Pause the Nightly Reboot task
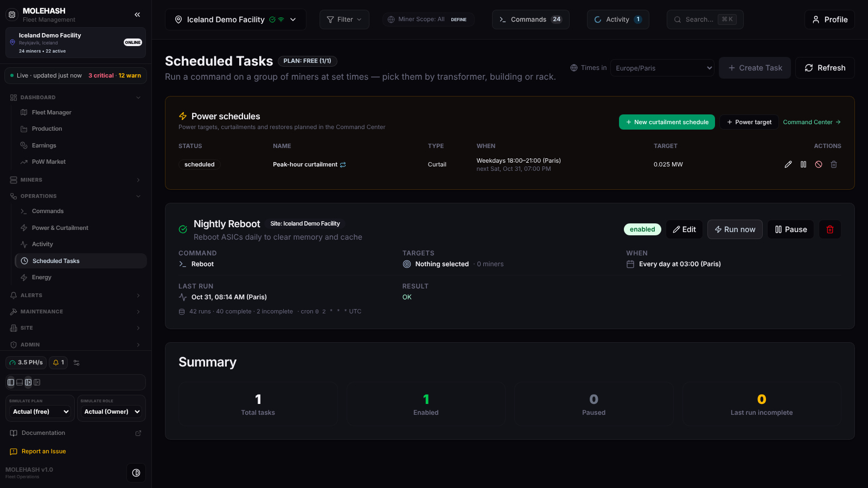The height and width of the screenshot is (488, 868). 790,229
